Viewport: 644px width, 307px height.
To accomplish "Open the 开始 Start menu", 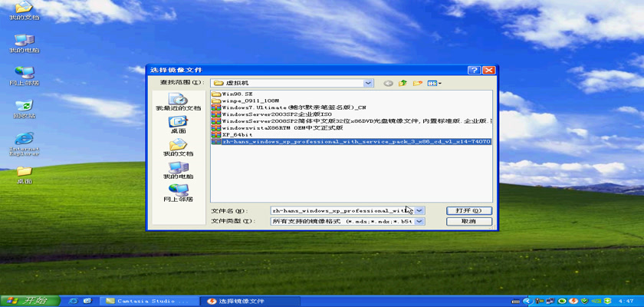I will pos(27,300).
